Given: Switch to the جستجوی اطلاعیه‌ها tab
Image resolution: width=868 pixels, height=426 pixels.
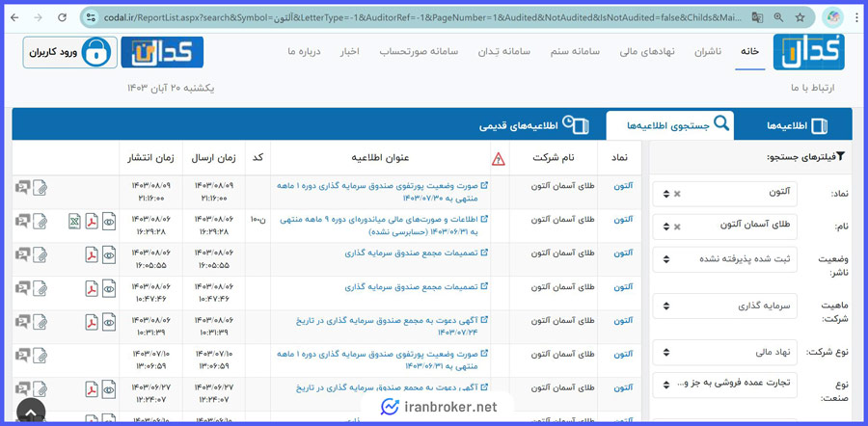Looking at the screenshot, I should 670,125.
